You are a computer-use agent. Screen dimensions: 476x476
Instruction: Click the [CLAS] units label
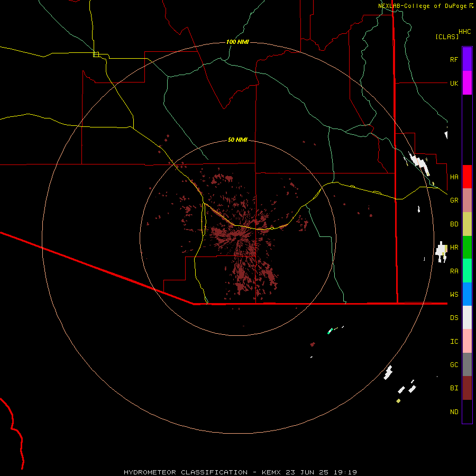tap(447, 36)
